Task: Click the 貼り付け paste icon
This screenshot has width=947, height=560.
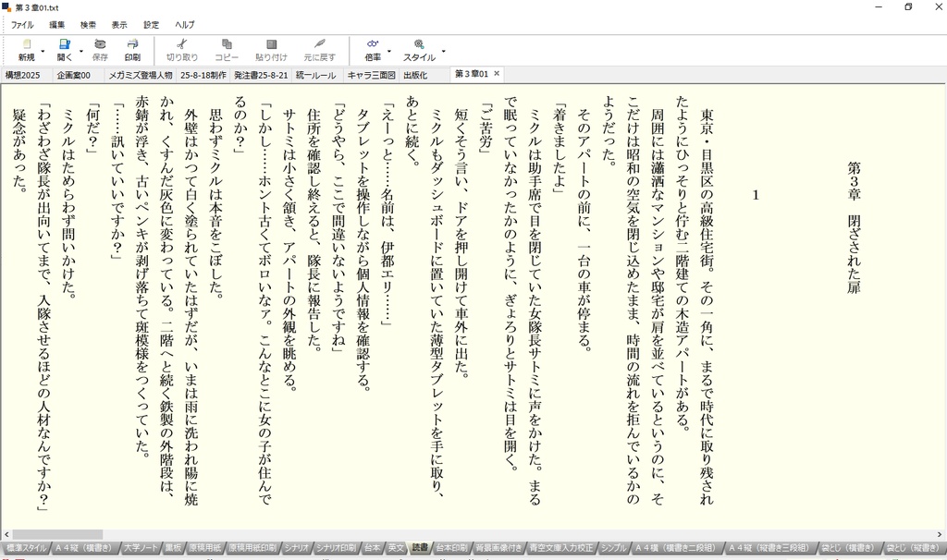Action: [x=272, y=44]
